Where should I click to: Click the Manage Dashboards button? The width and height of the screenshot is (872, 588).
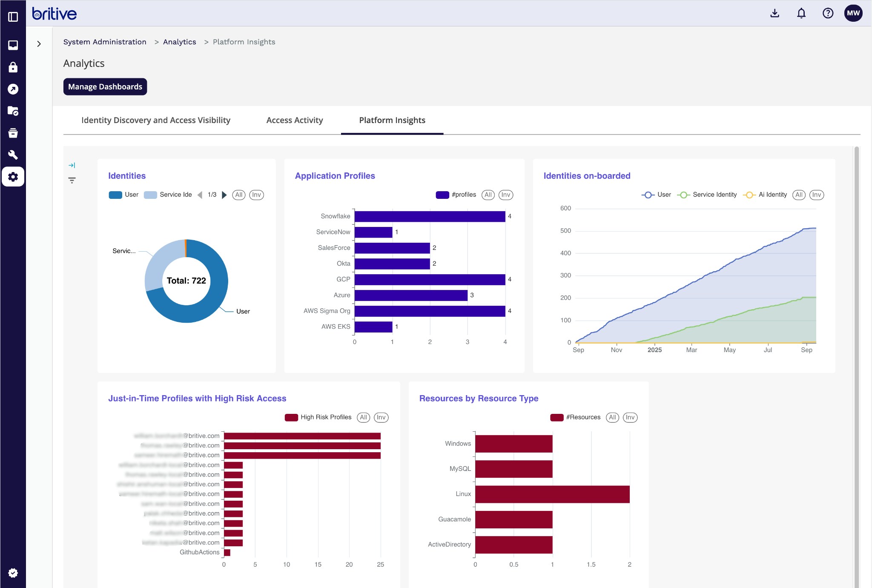[105, 86]
